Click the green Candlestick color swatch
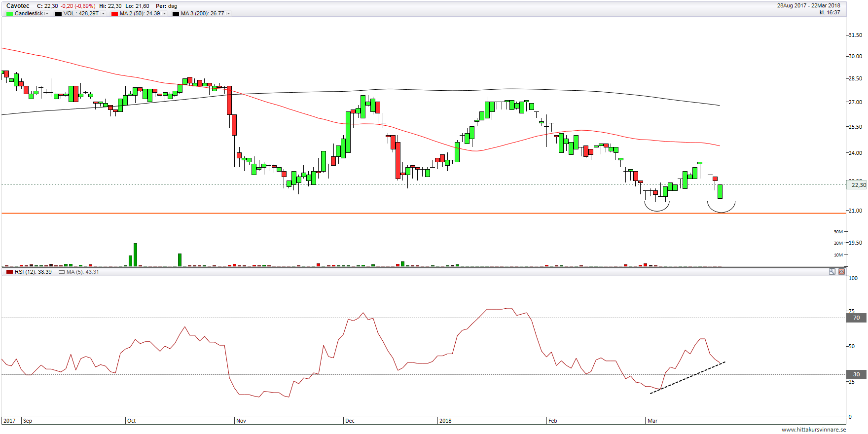The height and width of the screenshot is (434, 868). 9,14
